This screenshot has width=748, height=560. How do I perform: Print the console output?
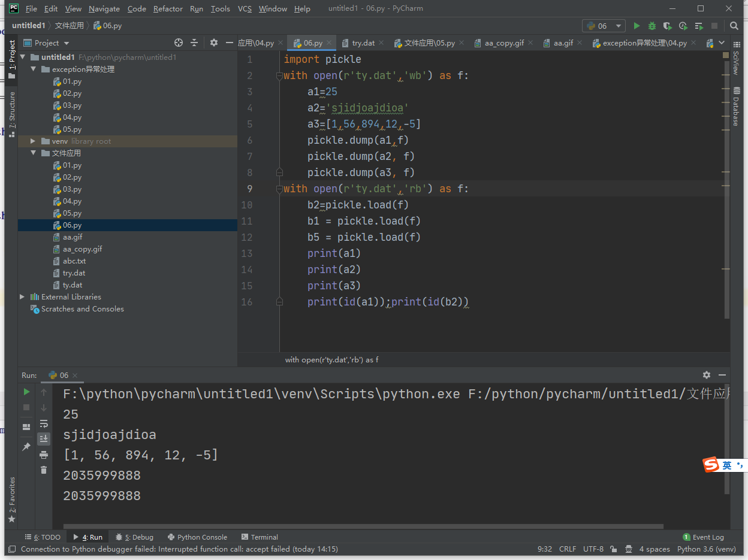click(x=44, y=455)
